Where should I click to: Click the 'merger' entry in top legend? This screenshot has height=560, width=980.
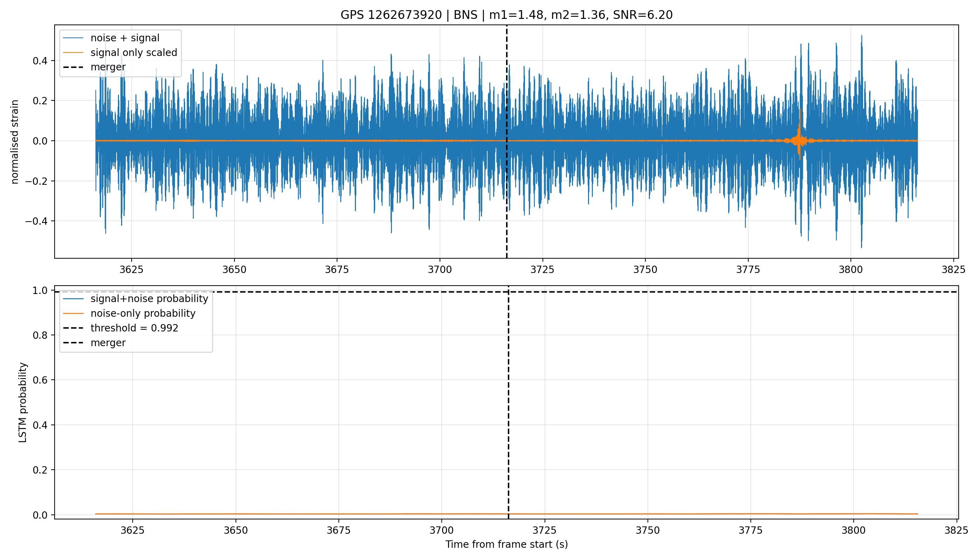tap(94, 67)
